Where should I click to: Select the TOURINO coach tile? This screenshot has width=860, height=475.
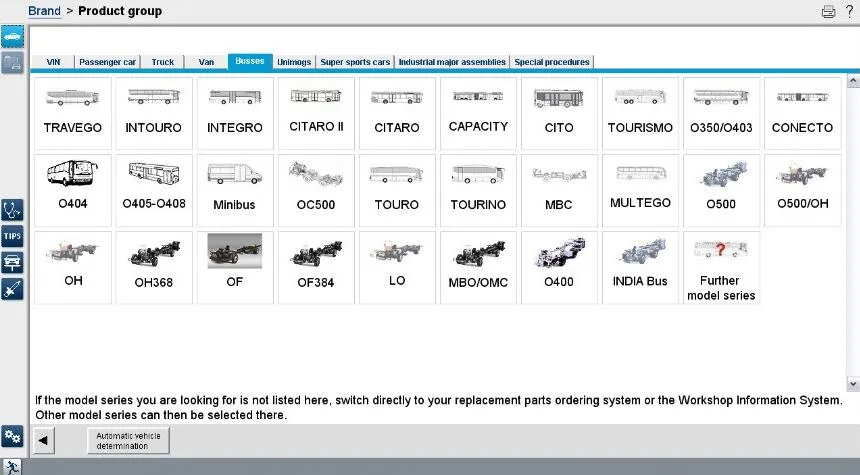click(478, 190)
